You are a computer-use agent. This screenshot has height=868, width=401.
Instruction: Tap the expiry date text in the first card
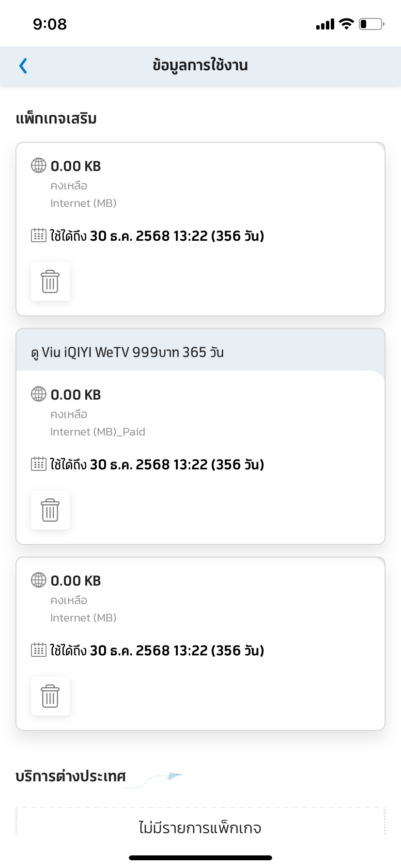tap(157, 236)
